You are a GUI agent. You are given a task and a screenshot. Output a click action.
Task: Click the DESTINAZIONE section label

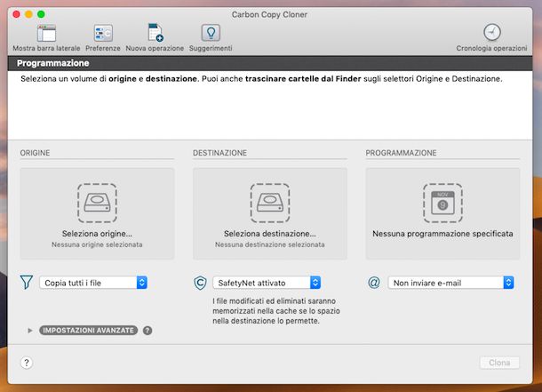click(219, 153)
